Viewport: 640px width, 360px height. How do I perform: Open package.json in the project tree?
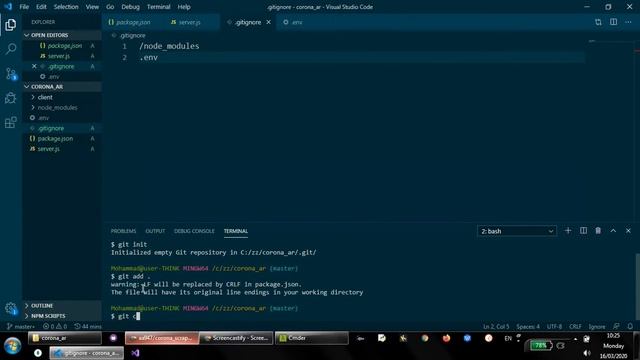pyautogui.click(x=62, y=138)
